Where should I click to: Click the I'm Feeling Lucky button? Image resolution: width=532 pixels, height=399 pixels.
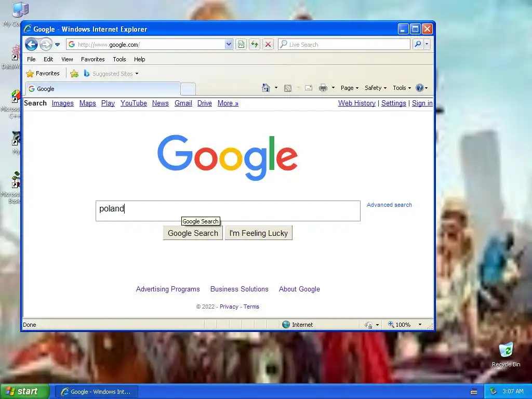[x=259, y=233]
